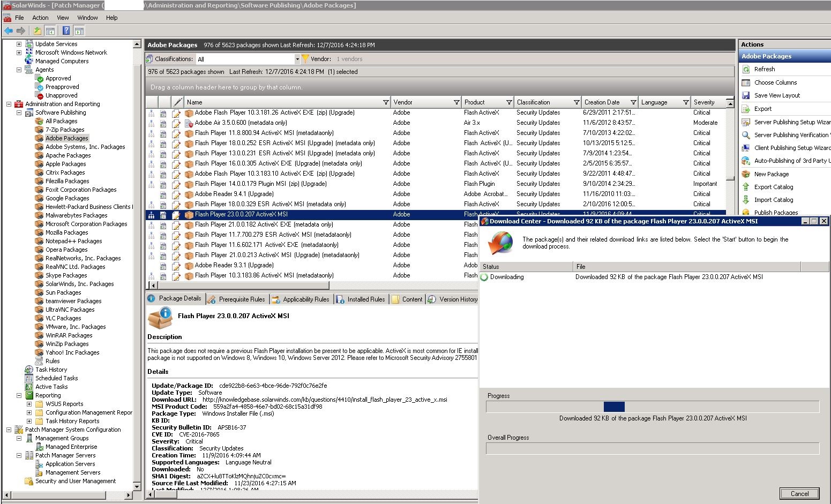Image resolution: width=831 pixels, height=504 pixels.
Task: Expand the Task History Reports folder
Action: pyautogui.click(x=29, y=421)
